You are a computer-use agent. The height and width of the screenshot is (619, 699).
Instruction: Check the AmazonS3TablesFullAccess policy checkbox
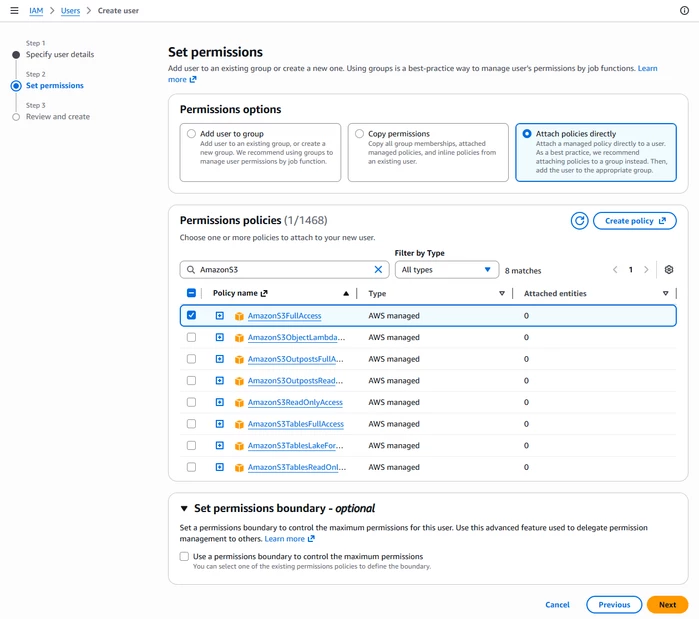coord(191,423)
